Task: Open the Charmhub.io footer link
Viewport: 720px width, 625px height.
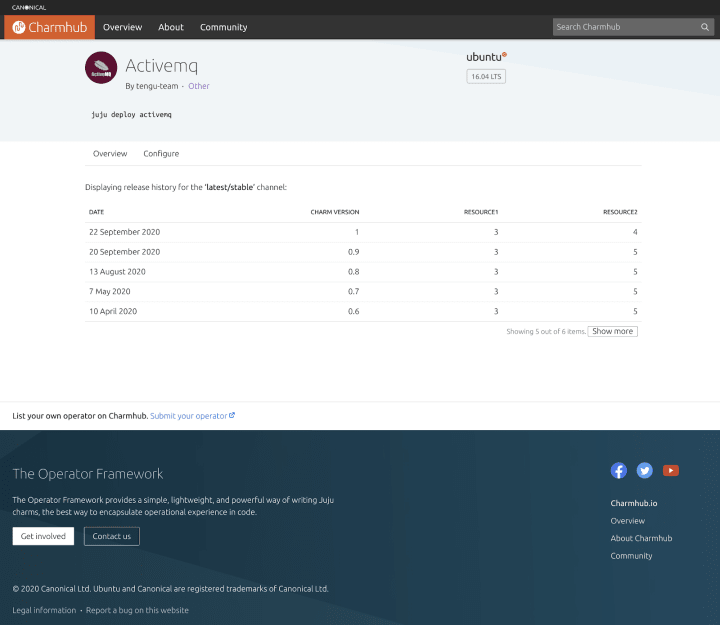Action: click(634, 503)
